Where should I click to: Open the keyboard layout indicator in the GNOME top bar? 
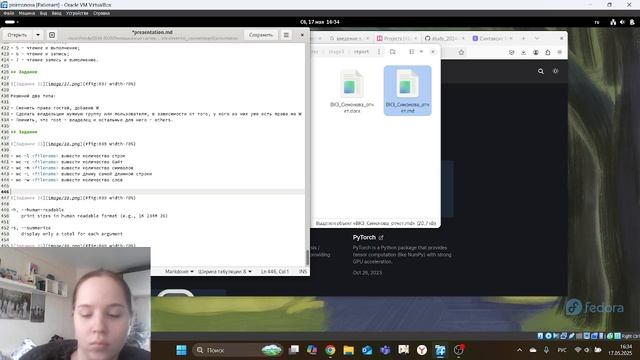coord(597,22)
